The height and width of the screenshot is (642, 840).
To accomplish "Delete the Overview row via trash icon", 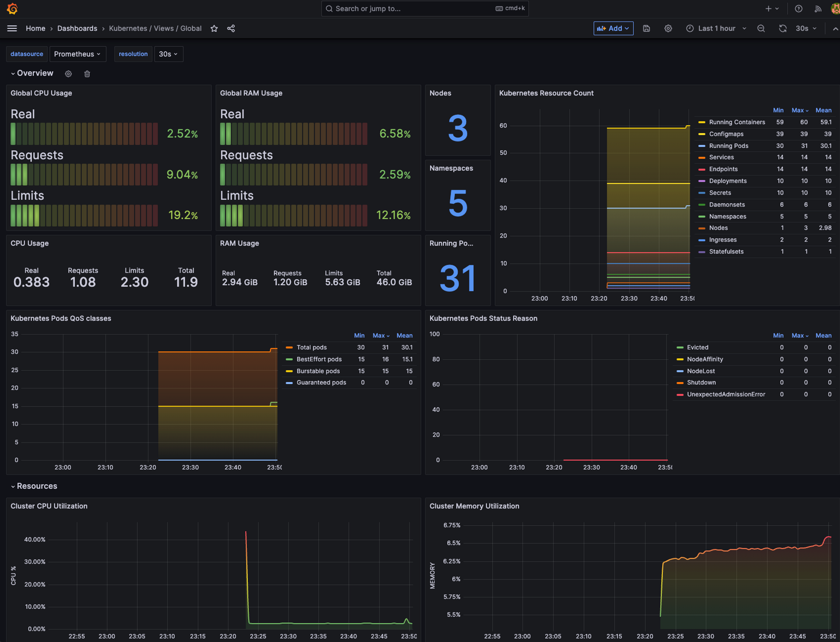I will point(87,74).
